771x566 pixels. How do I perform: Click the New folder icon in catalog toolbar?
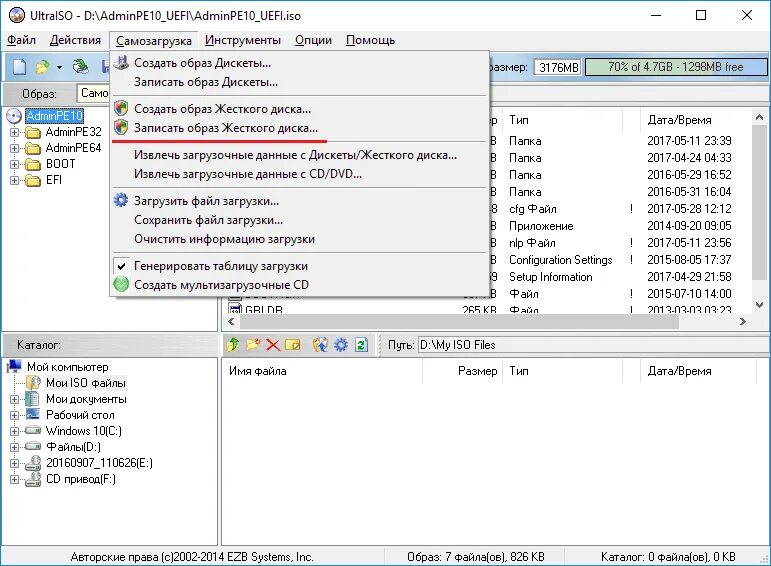coord(253,345)
